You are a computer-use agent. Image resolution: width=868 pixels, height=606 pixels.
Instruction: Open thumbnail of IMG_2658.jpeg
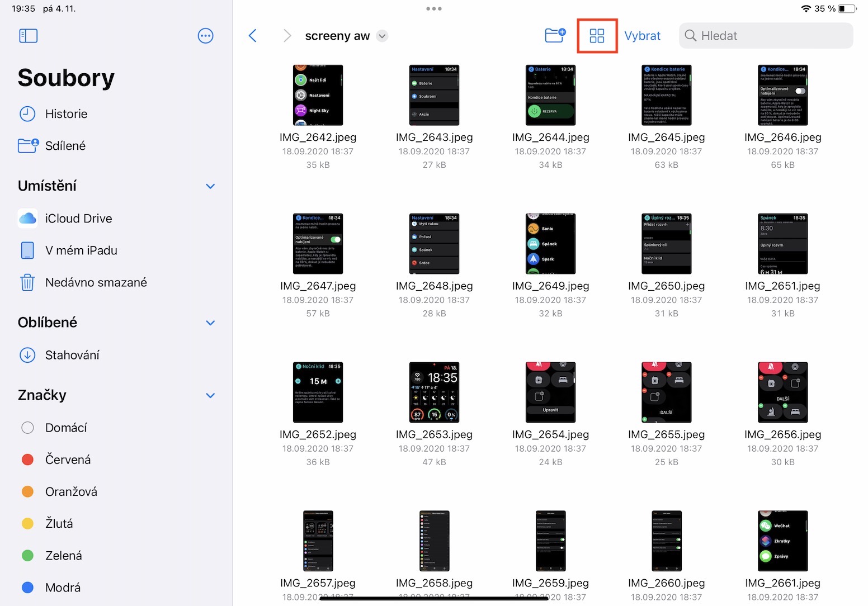click(x=434, y=541)
